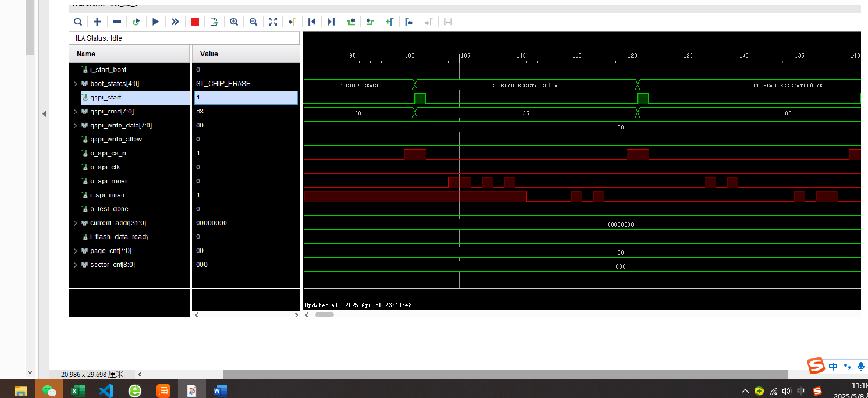Open Excel from the taskbar

(77, 390)
